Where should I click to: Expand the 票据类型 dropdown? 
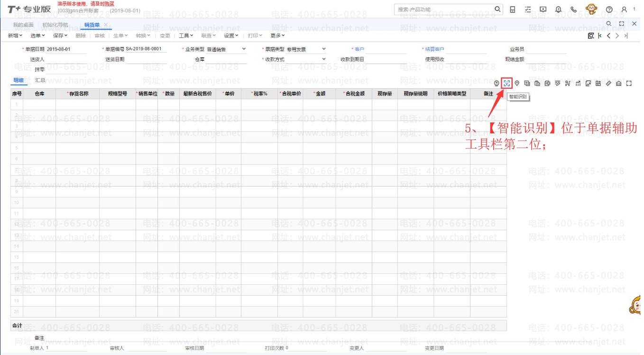coord(324,49)
